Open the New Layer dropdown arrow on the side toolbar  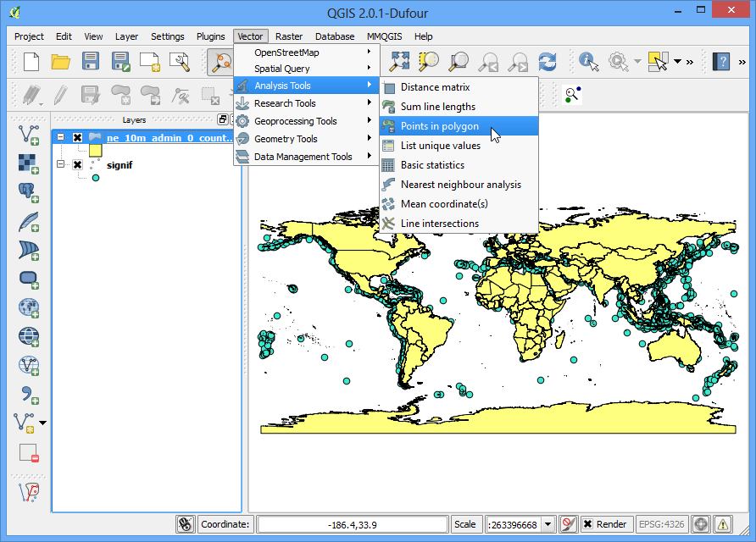point(43,423)
